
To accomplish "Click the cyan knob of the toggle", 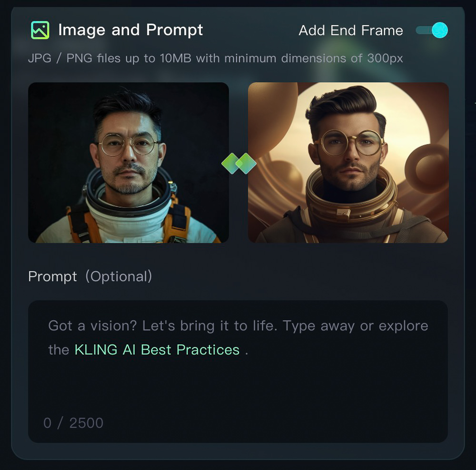I will click(439, 30).
